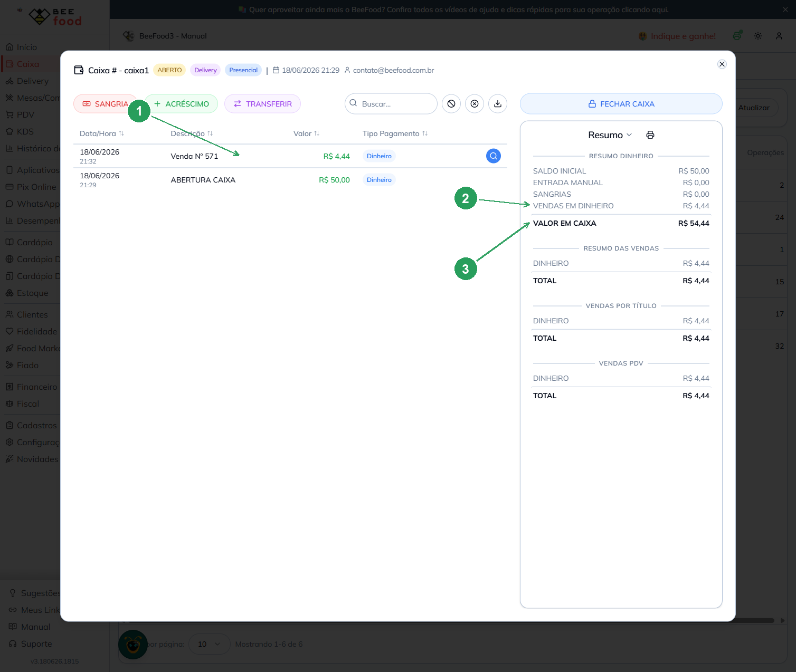Click the sort arrows next to Valor
Viewport: 796px width, 672px height.
coord(317,133)
